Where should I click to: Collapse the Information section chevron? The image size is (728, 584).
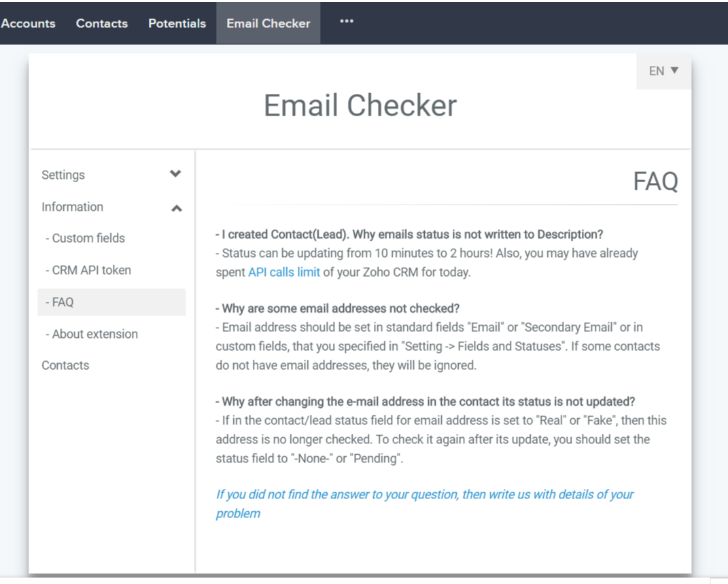176,207
